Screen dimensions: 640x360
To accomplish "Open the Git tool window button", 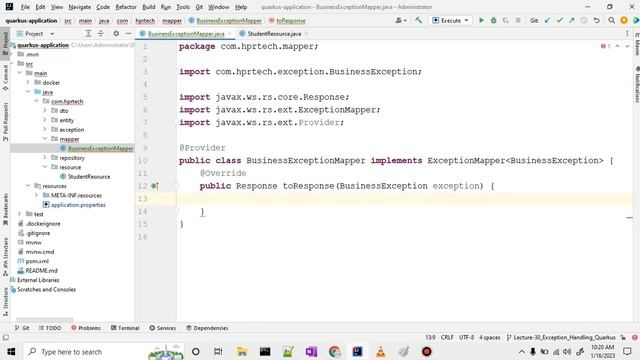I will (22, 328).
